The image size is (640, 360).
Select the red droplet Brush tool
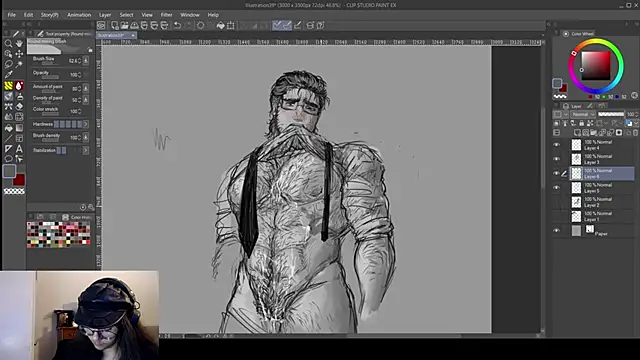pyautogui.click(x=19, y=86)
